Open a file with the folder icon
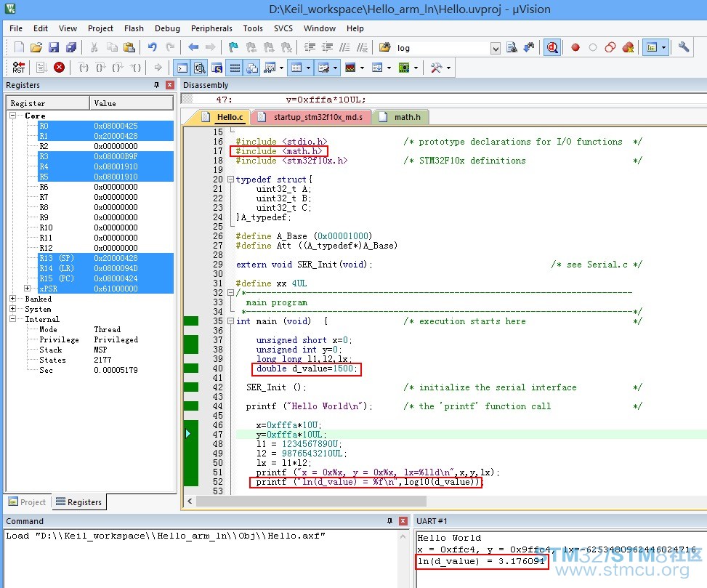 tap(36, 48)
